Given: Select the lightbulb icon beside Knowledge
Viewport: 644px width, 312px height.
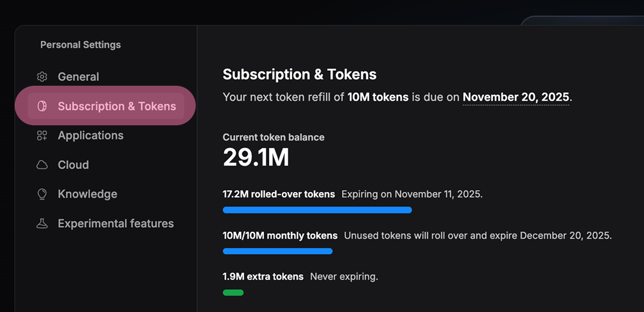Looking at the screenshot, I should coord(42,194).
